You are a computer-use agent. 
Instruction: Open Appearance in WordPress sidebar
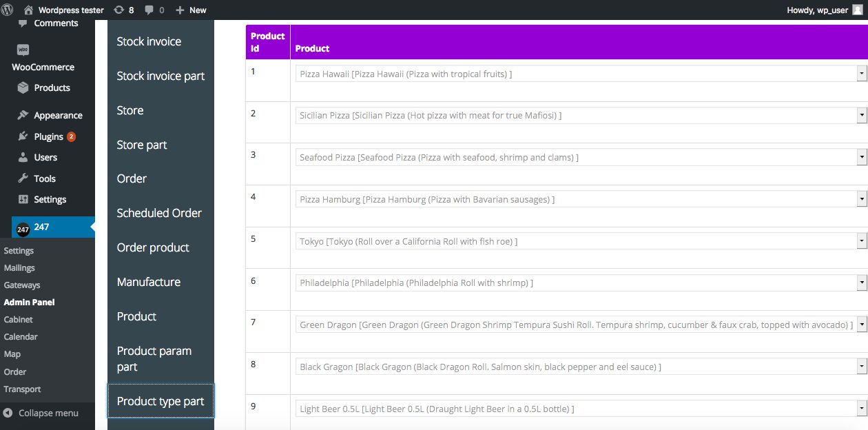pos(58,116)
